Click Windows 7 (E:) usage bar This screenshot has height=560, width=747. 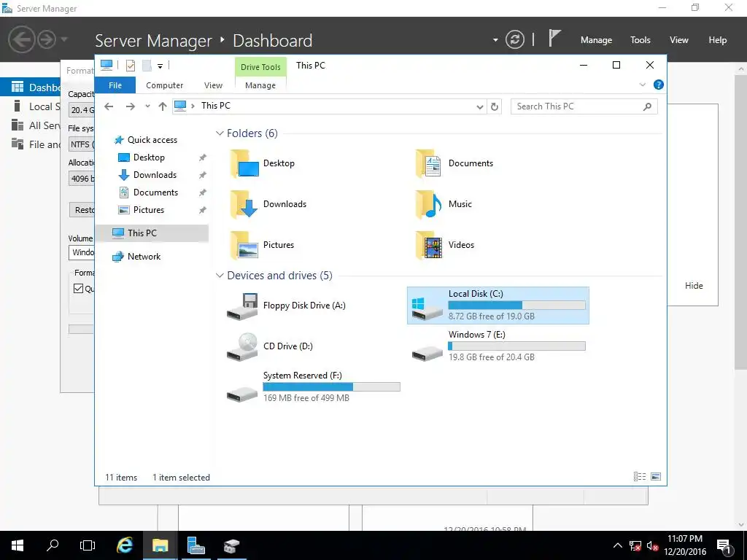coord(516,346)
